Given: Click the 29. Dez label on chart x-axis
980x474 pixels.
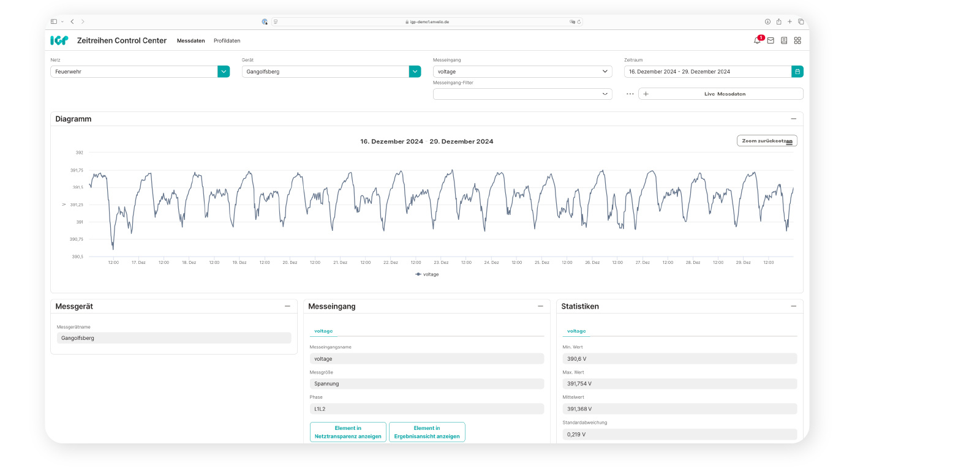Looking at the screenshot, I should click(x=743, y=263).
